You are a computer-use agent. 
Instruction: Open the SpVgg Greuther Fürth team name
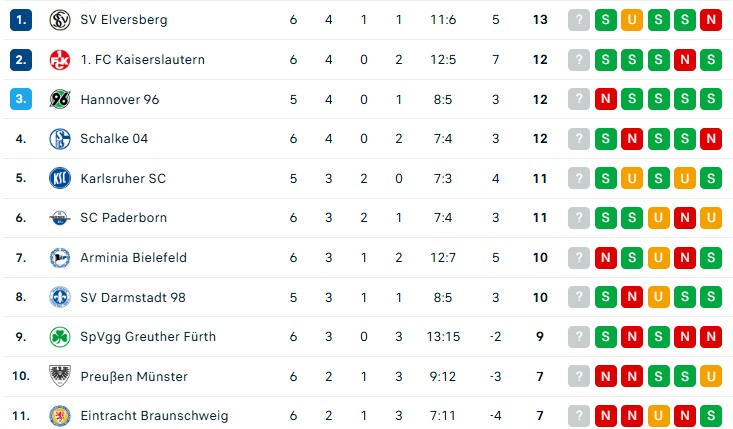coord(148,336)
